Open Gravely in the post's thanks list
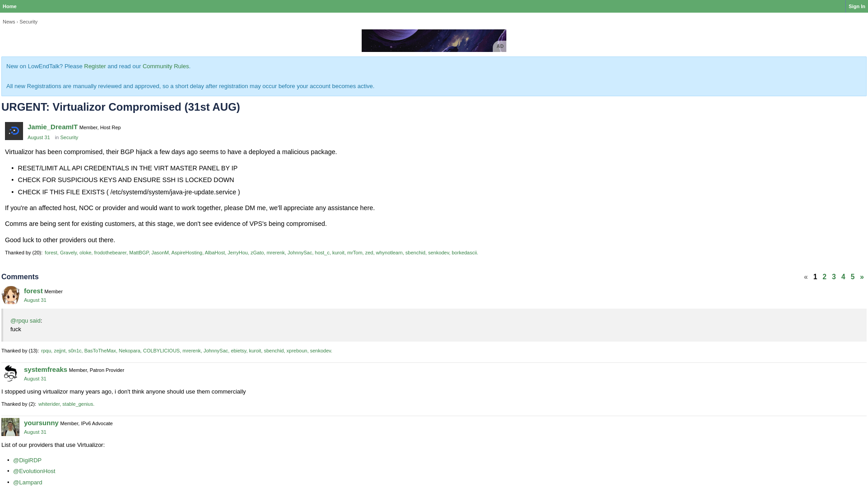Screen dimensions: 868x488 [68, 253]
